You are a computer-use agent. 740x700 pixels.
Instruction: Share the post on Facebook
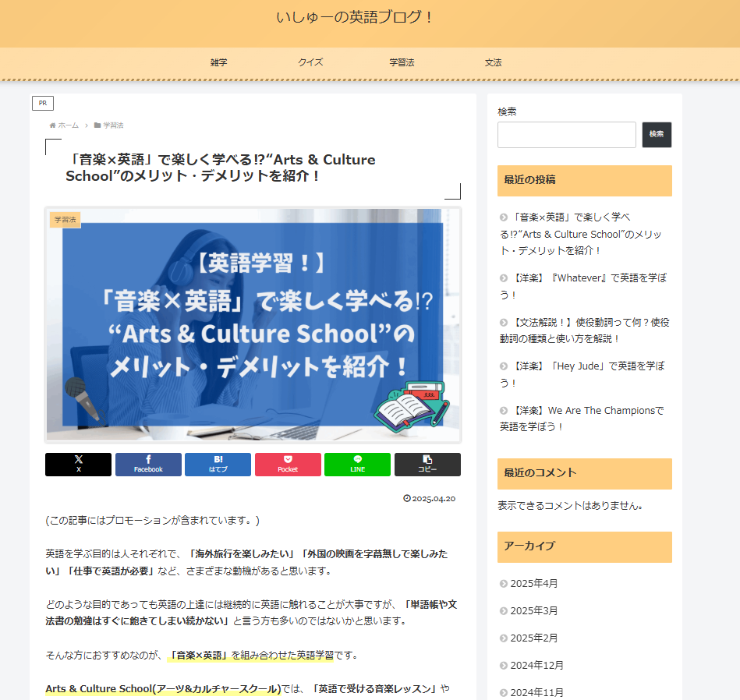pyautogui.click(x=148, y=465)
